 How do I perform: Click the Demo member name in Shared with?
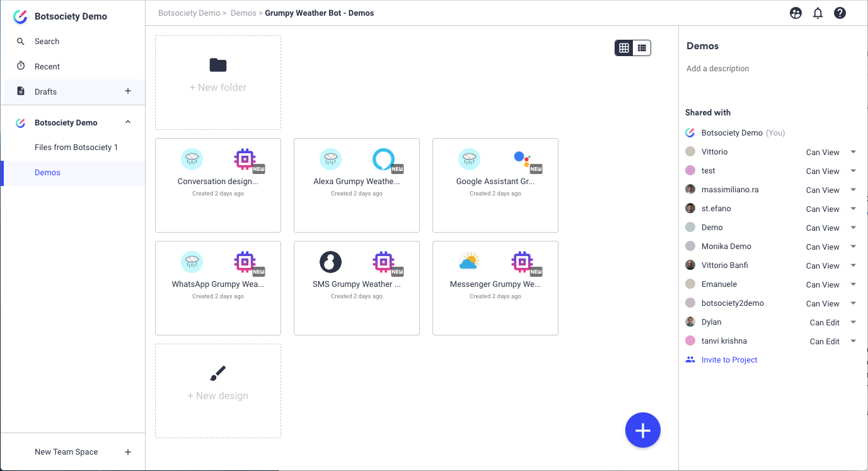tap(712, 227)
